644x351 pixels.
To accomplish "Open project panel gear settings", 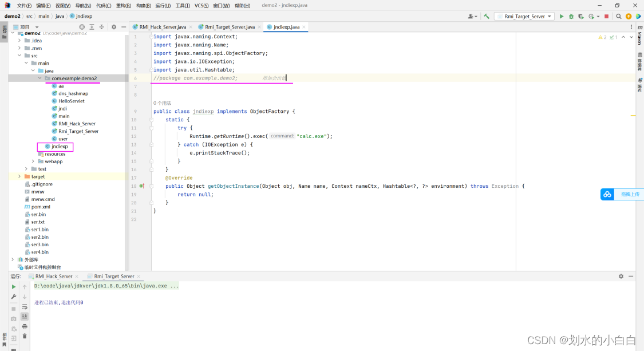I will pyautogui.click(x=114, y=27).
